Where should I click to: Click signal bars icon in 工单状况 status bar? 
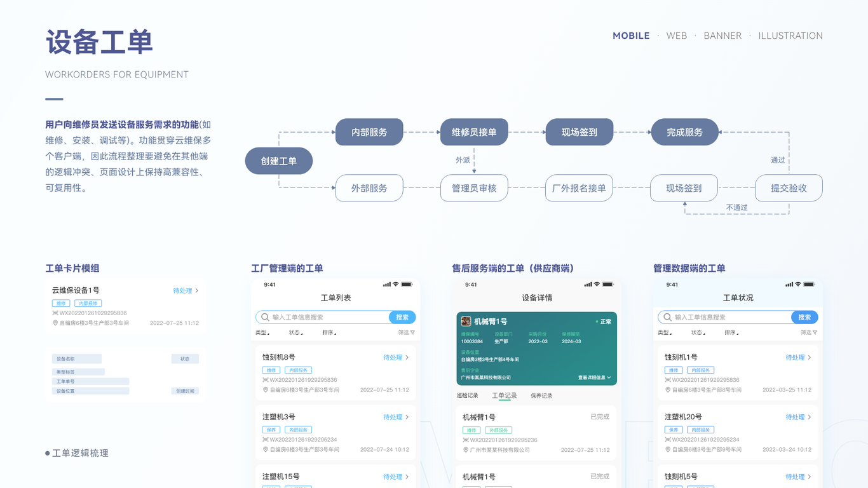click(789, 285)
